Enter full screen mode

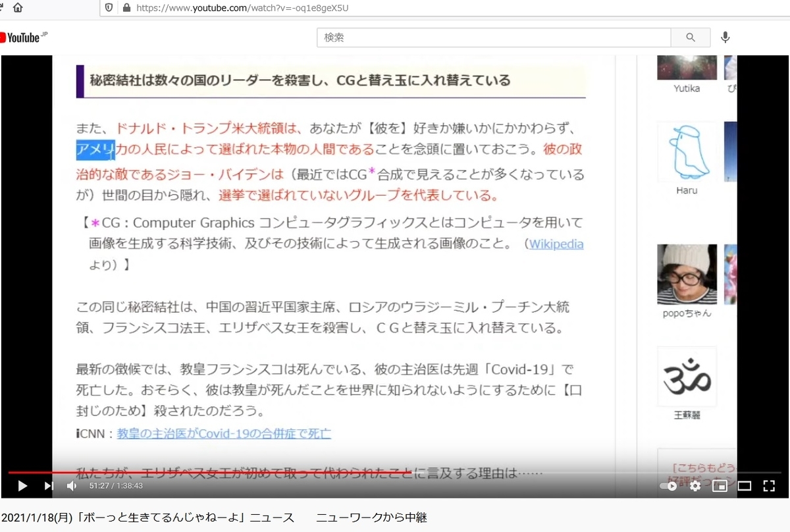point(768,486)
